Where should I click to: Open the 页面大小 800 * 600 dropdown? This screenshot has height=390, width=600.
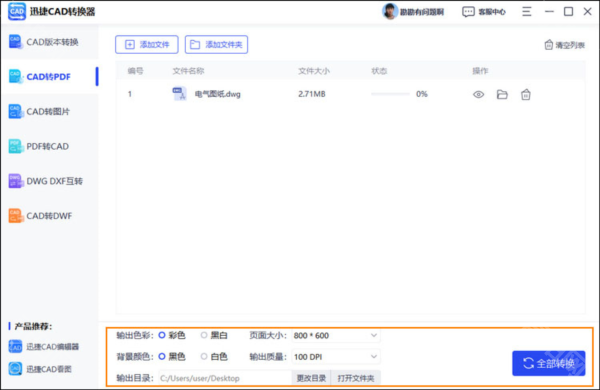click(x=336, y=336)
